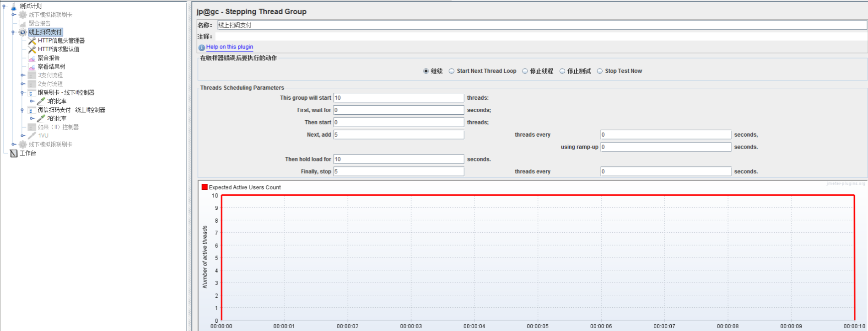Viewport: 868px width, 331px height.
Task: Click the pipette icon of 3的比率
Action: tap(41, 101)
